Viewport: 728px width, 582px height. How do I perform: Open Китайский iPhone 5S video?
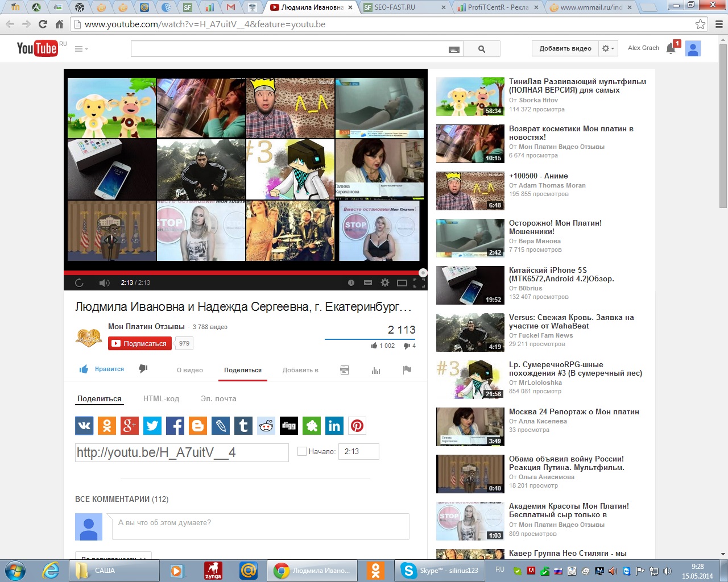[561, 275]
